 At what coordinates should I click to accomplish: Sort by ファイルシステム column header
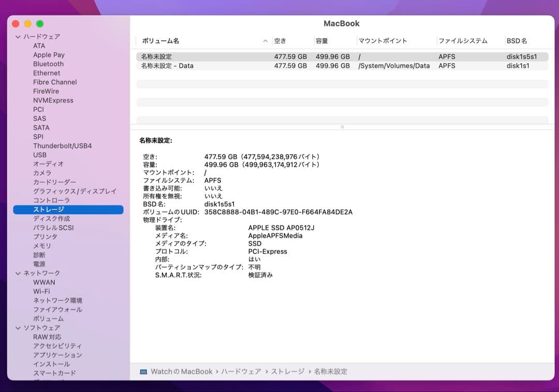pos(462,41)
